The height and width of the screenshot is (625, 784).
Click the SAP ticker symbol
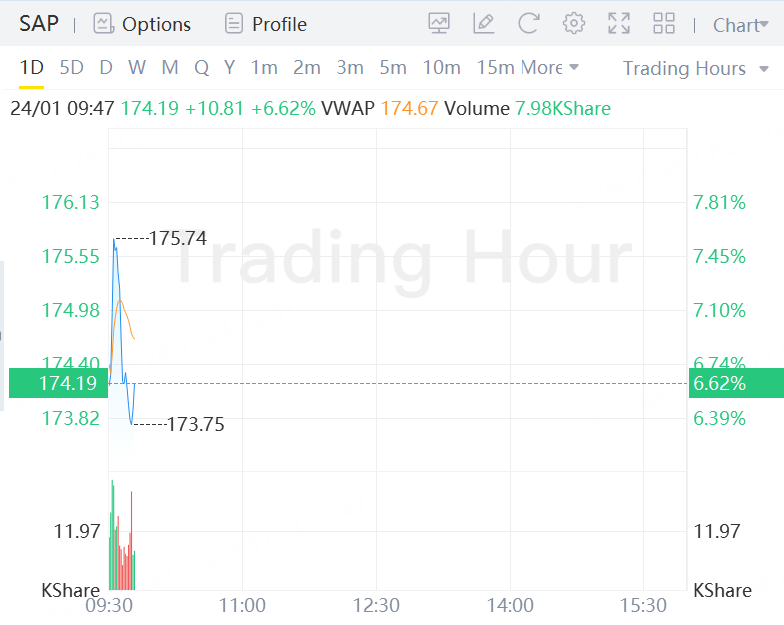click(x=39, y=24)
